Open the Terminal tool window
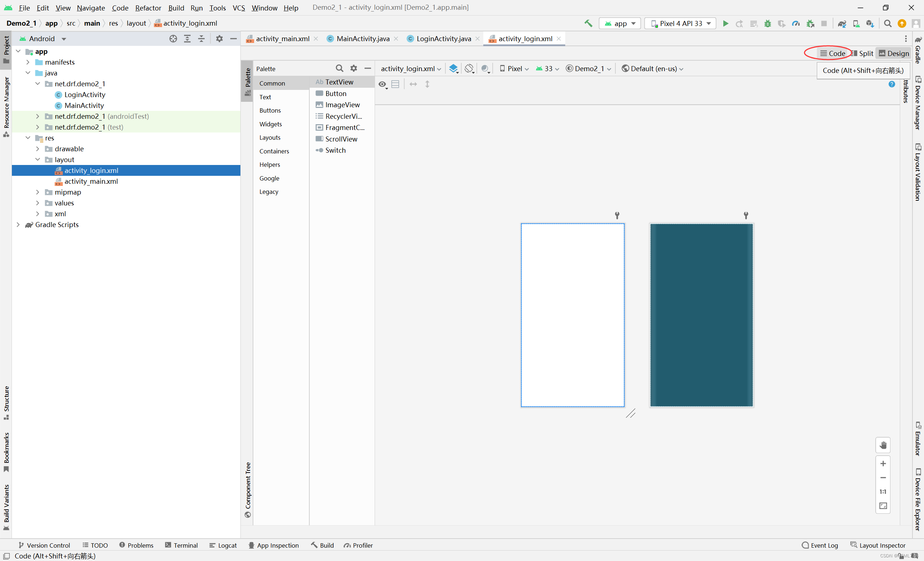The width and height of the screenshot is (924, 561). coord(182,545)
